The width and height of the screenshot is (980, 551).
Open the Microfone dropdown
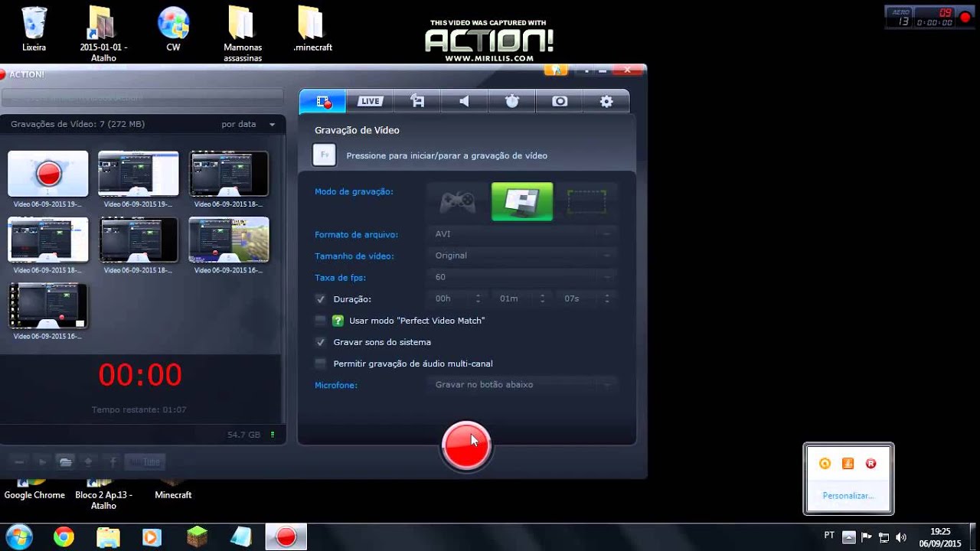(524, 384)
